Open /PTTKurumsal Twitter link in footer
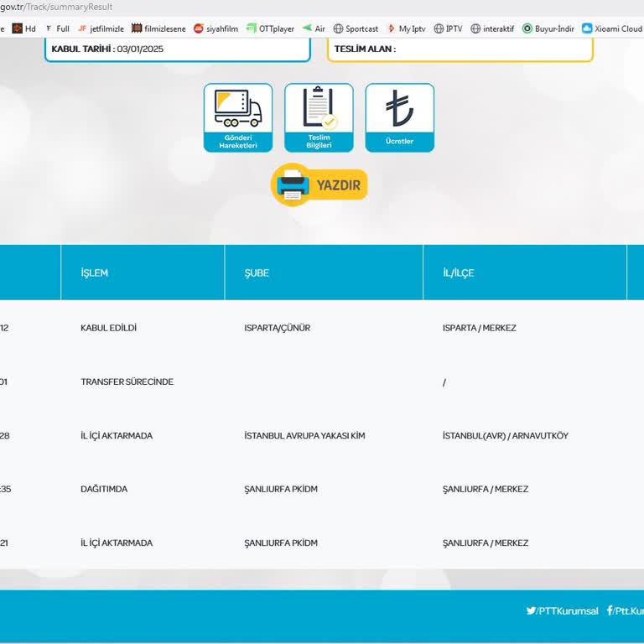Screen dimensions: 644x644 563,611
